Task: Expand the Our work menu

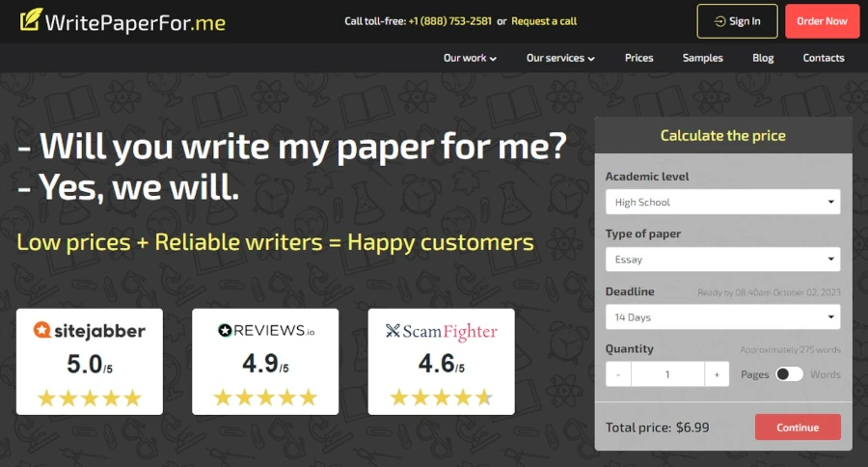Action: [470, 58]
